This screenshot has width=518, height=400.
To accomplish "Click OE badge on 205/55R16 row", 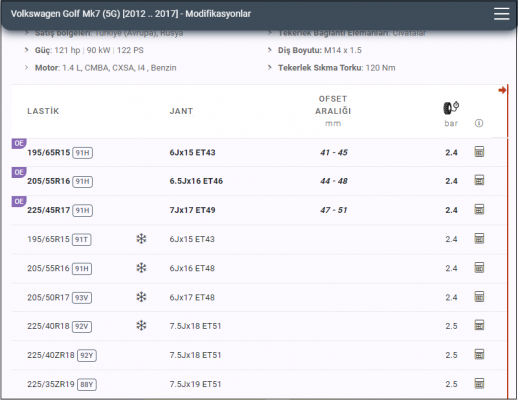I will pyautogui.click(x=19, y=172).
